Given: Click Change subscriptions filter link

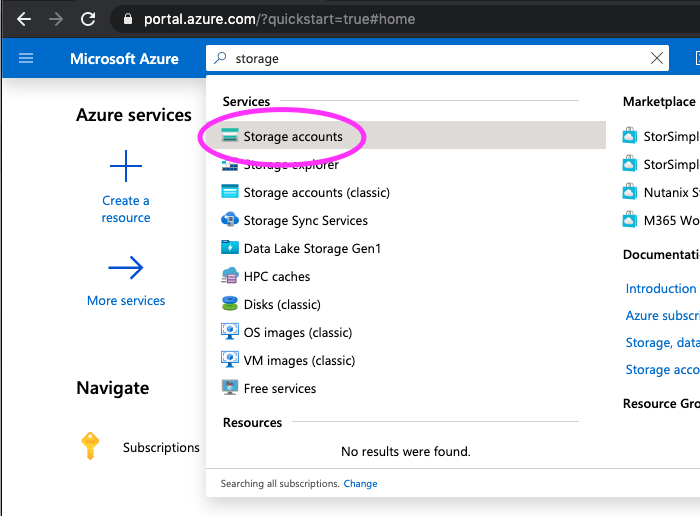Looking at the screenshot, I should click(360, 483).
